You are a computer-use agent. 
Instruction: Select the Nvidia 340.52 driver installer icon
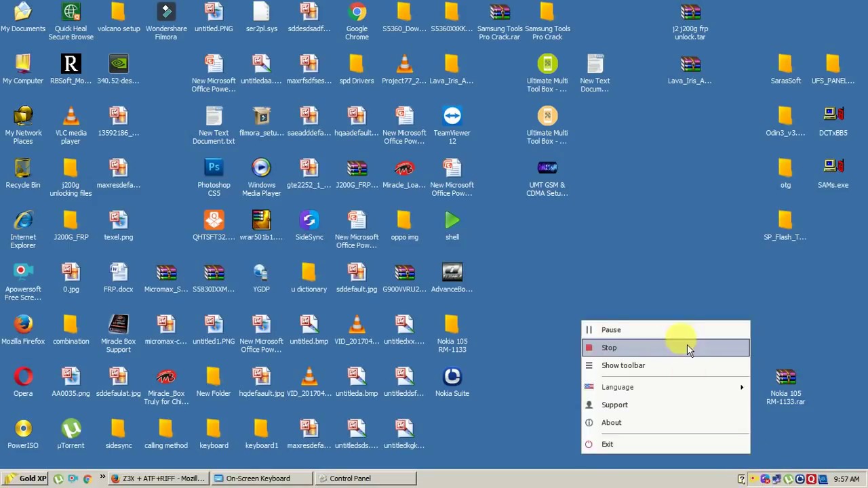coord(119,70)
